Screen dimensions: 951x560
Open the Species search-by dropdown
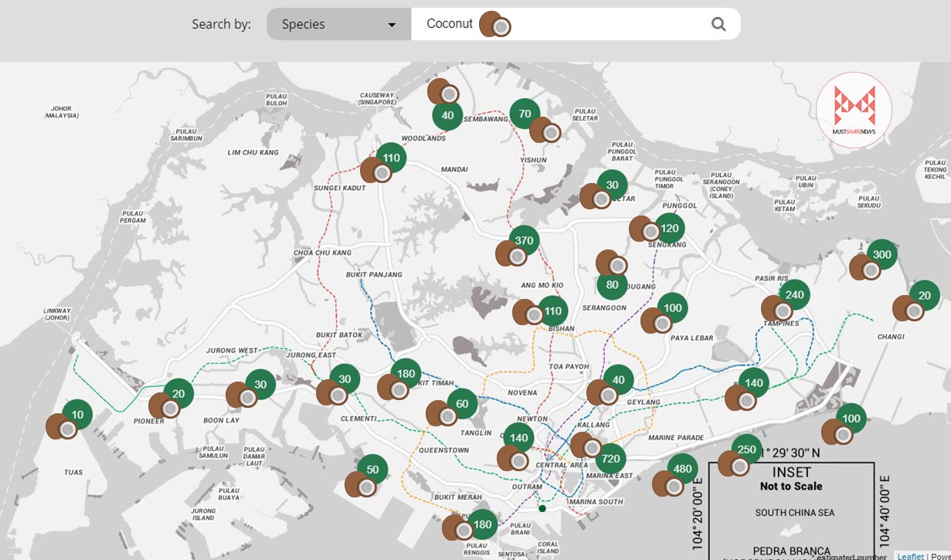click(338, 24)
